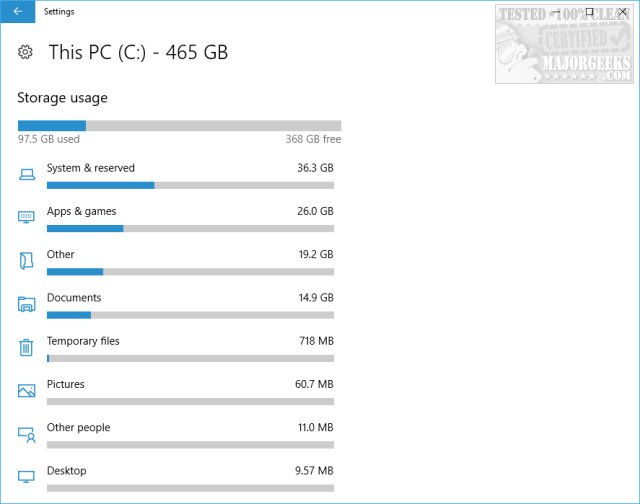Open the System & reserved storage category
The image size is (640, 504).
point(91,168)
